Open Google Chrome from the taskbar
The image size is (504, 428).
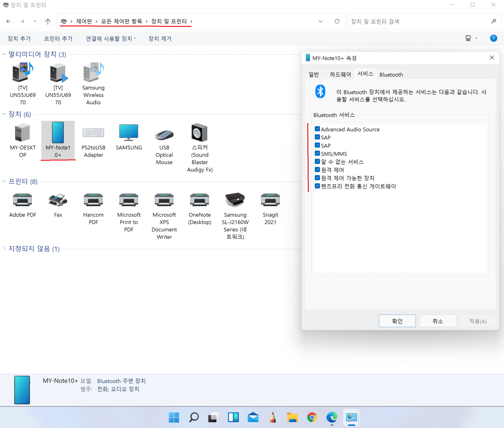point(312,417)
